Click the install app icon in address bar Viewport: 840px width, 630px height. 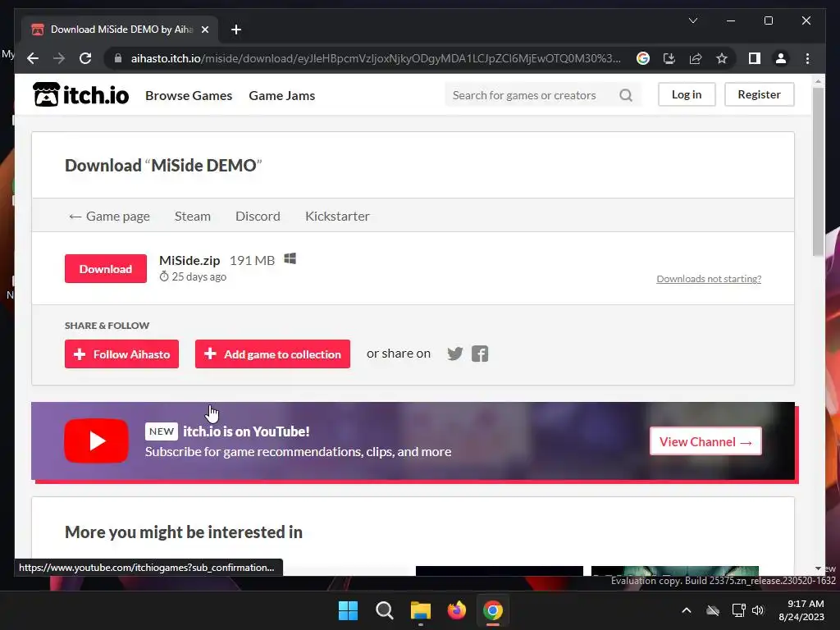click(669, 58)
